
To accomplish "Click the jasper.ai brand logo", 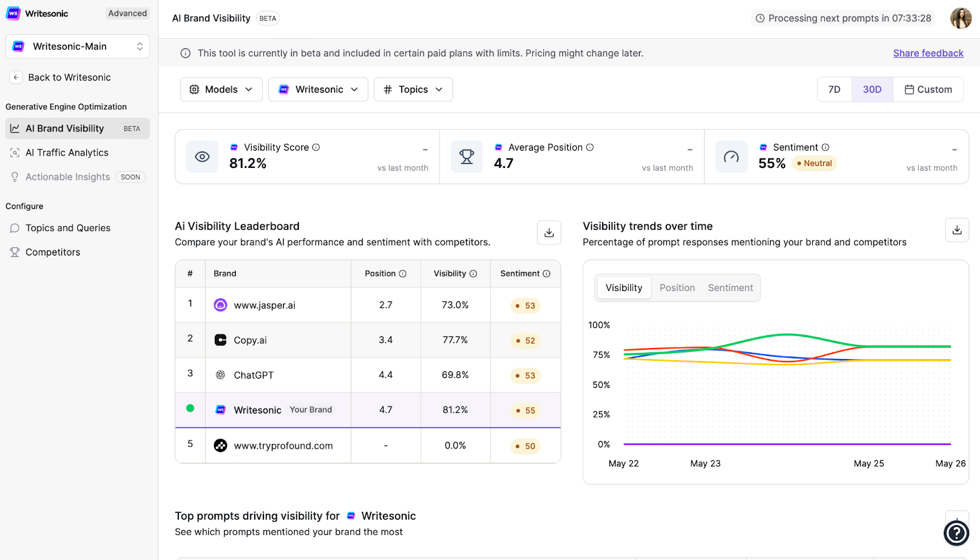I will (221, 305).
